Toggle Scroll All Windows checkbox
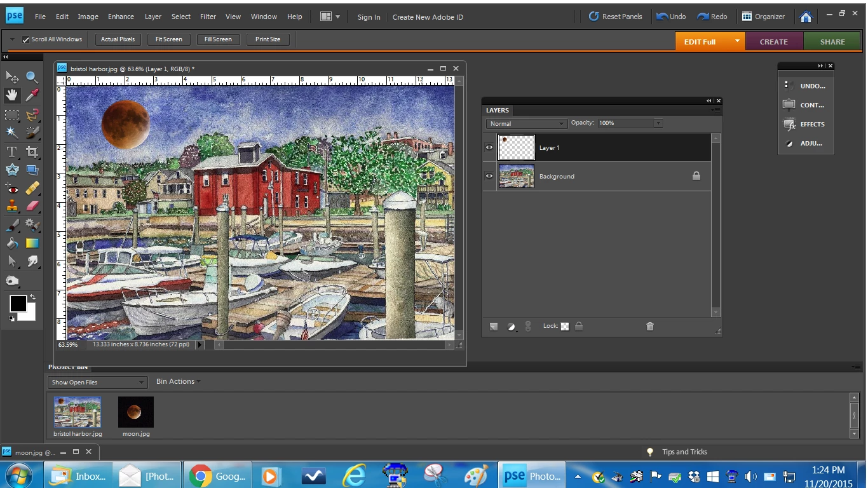 26,39
